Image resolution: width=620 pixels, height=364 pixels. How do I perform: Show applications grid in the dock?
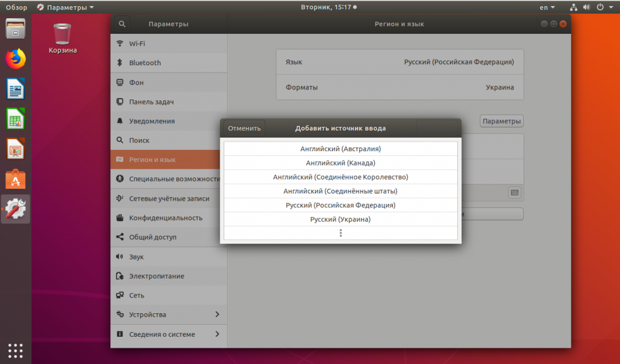click(x=15, y=351)
